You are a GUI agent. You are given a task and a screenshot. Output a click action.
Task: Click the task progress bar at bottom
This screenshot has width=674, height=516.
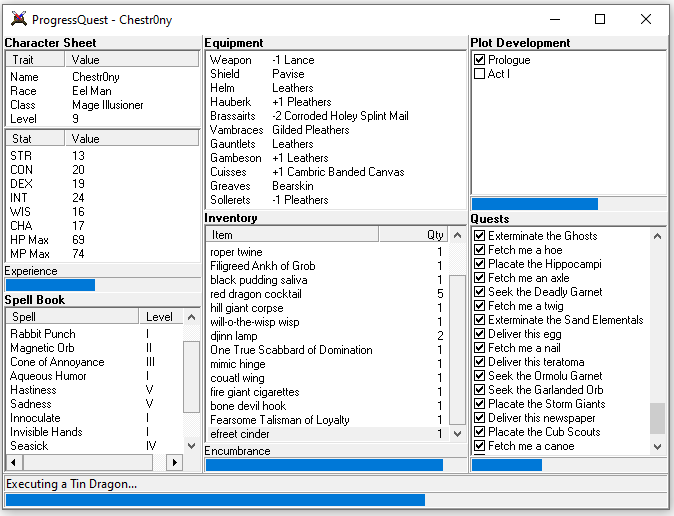tap(336, 500)
